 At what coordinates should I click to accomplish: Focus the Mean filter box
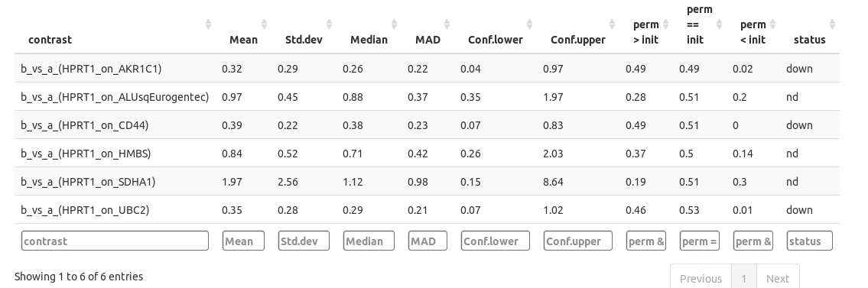(243, 241)
